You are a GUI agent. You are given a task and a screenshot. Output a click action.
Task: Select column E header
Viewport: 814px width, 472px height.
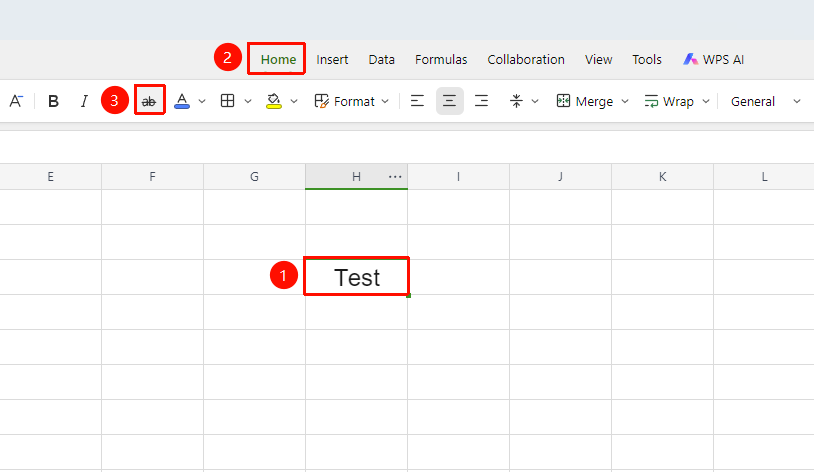tap(50, 177)
